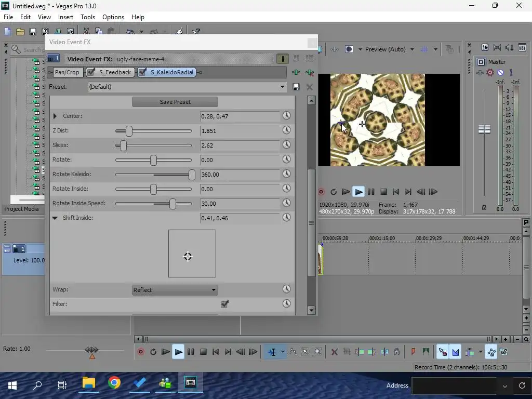Animate the Slices parameter clock icon
This screenshot has width=532, height=399.
(287, 145)
